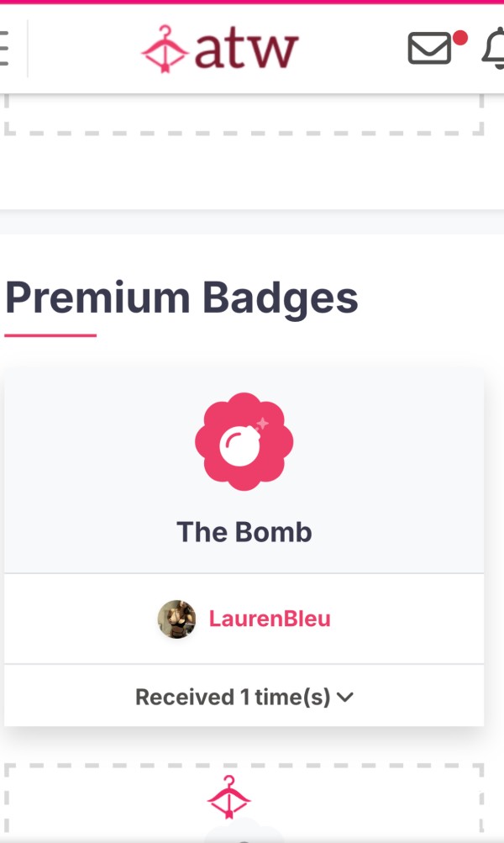504x843 pixels.
Task: Click the red unread dot on envelope
Action: (x=460, y=38)
